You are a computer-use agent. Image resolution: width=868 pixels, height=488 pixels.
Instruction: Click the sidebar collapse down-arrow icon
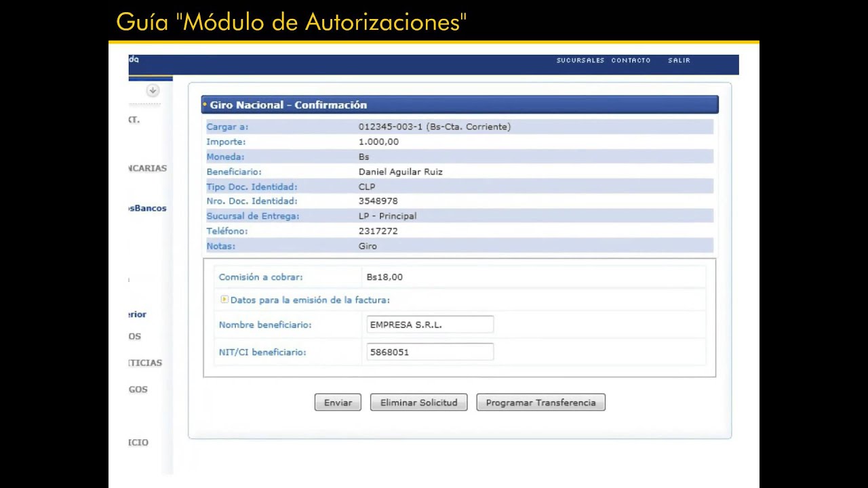(x=153, y=90)
